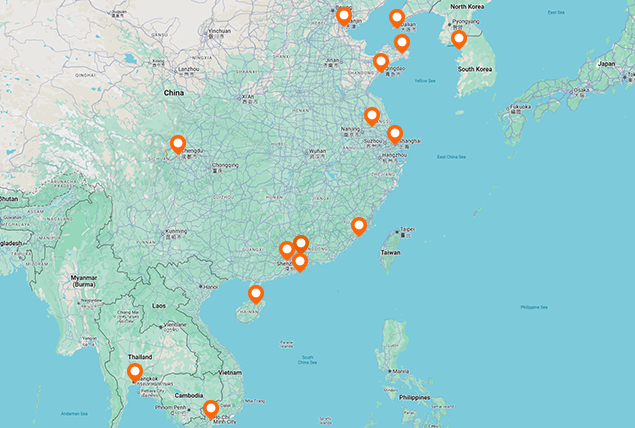The image size is (635, 428).
Task: Open the Shanghai location pin
Action: [395, 133]
